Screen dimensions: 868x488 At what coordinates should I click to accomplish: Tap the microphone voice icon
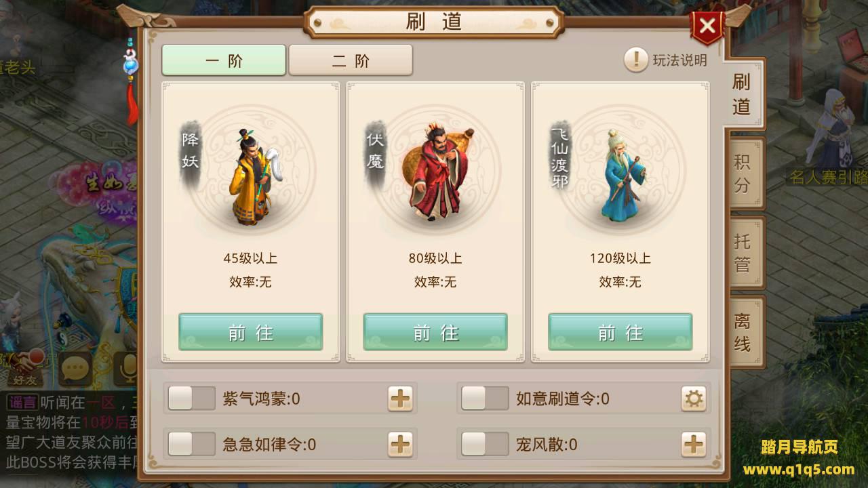(126, 369)
